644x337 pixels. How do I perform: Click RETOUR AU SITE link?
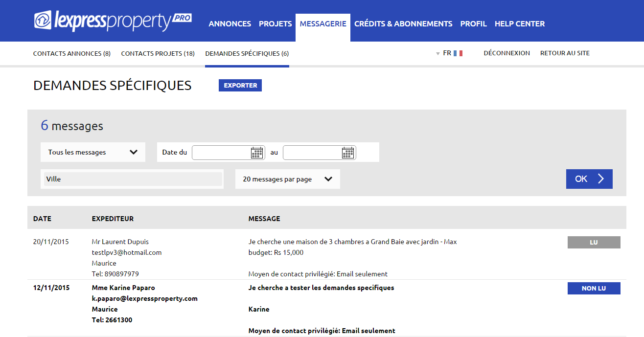point(565,53)
